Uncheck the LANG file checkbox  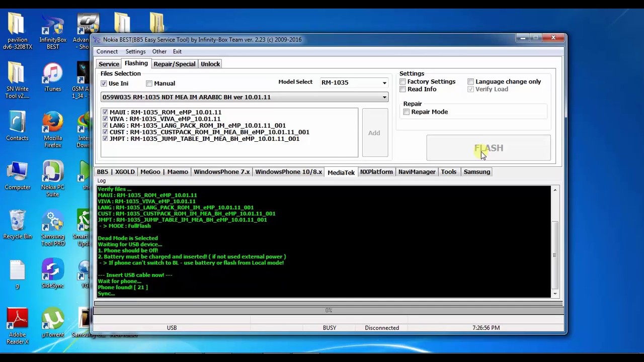coord(105,125)
